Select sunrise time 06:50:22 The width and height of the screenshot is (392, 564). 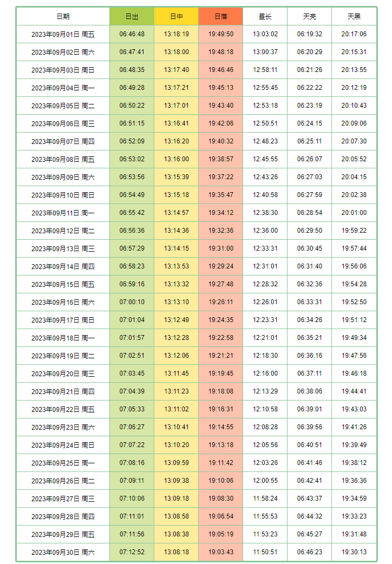(132, 106)
